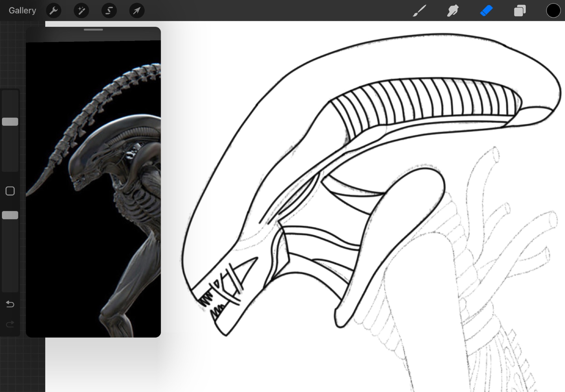
Task: Activate the Transform arrow tool
Action: (137, 11)
